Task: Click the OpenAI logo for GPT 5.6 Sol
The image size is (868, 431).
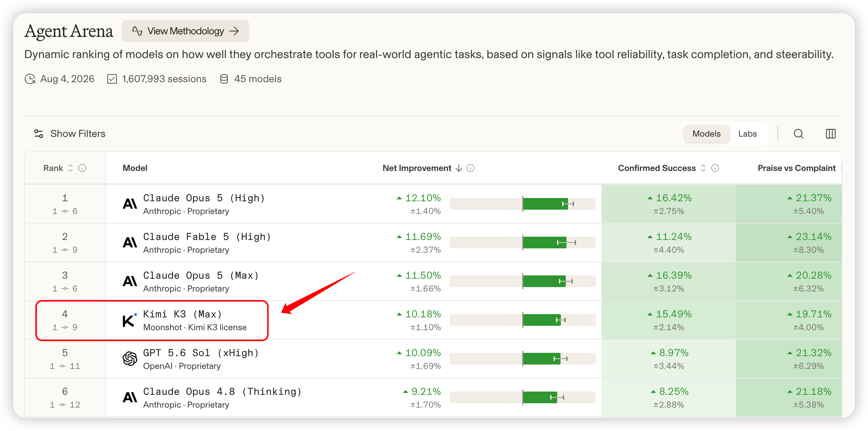Action: click(130, 359)
